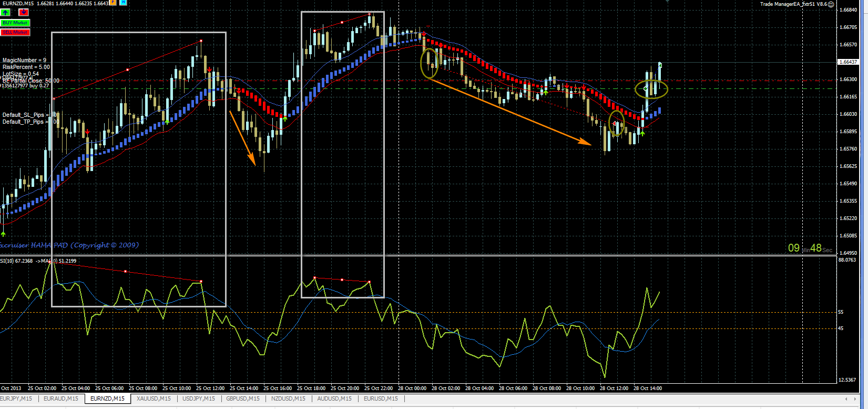868x409 pixels.
Task: Open the XAUUSD,M15 chart tab
Action: tap(154, 398)
